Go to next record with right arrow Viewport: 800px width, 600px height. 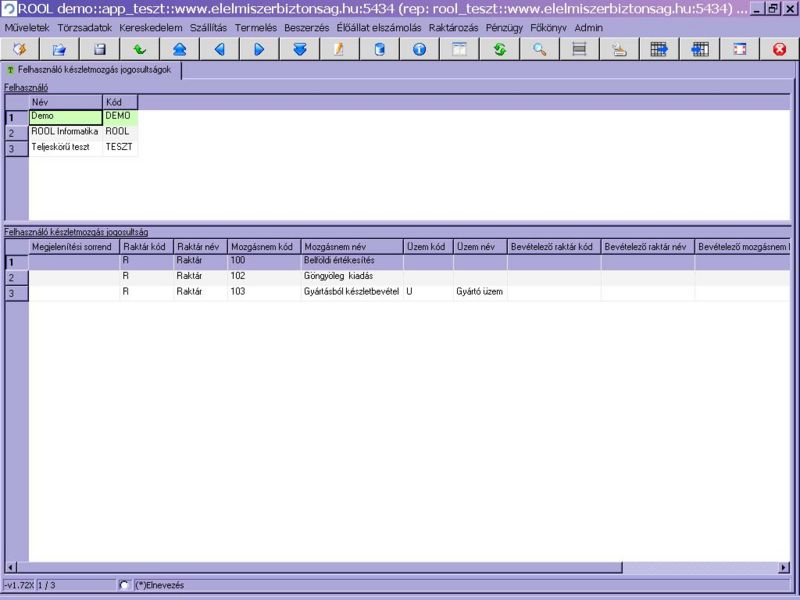point(259,49)
